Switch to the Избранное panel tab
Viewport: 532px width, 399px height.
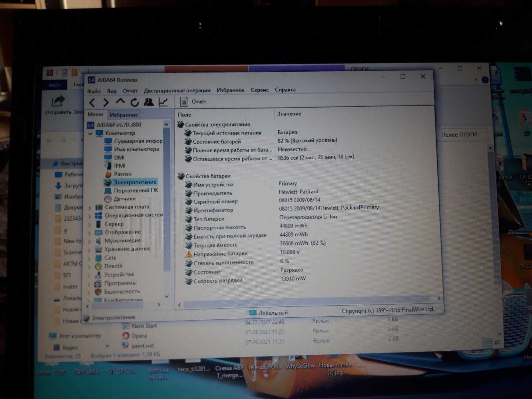[x=124, y=115]
